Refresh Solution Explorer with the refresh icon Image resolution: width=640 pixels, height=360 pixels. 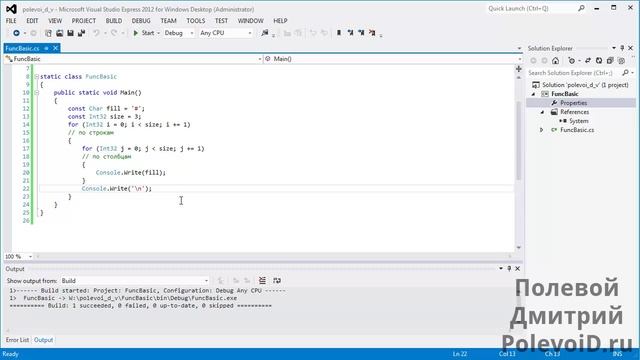599,61
